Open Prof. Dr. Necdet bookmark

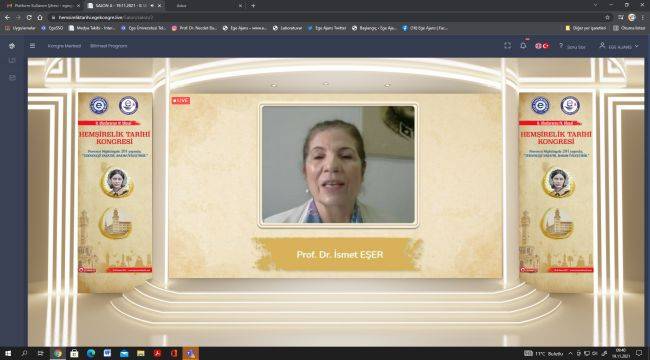194,28
